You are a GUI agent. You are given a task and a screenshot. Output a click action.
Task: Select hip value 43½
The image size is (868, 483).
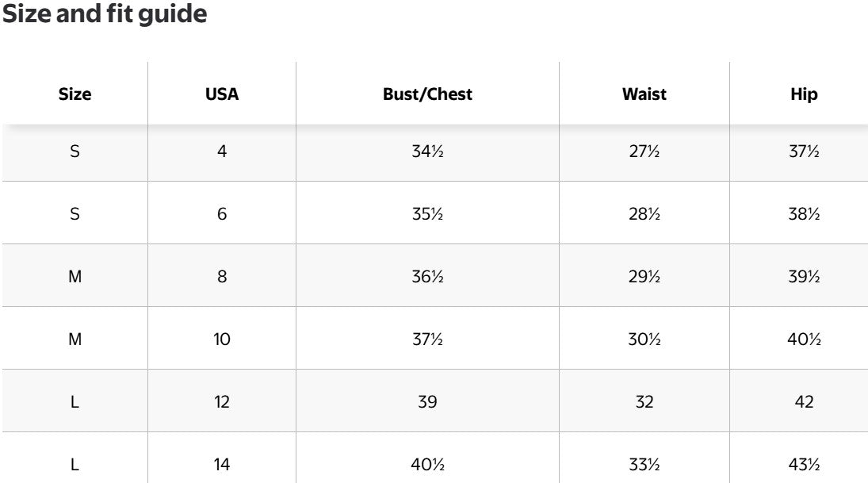point(804,465)
